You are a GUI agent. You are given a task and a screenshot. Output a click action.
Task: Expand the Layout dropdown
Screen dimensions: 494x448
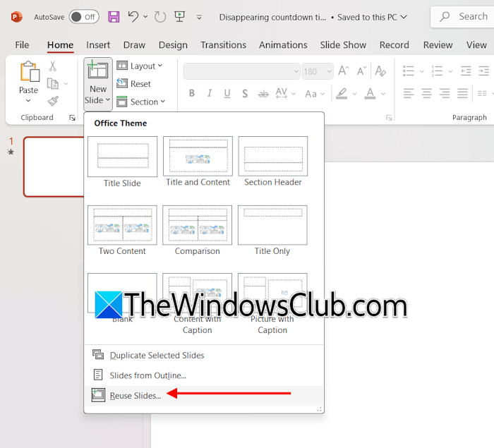coord(140,66)
